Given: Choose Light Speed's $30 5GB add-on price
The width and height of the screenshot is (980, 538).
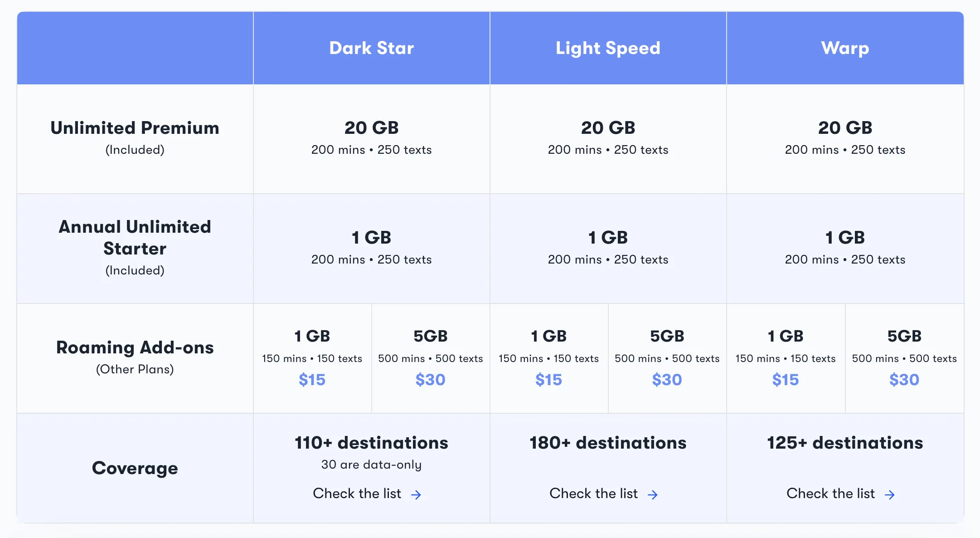Looking at the screenshot, I should [666, 380].
